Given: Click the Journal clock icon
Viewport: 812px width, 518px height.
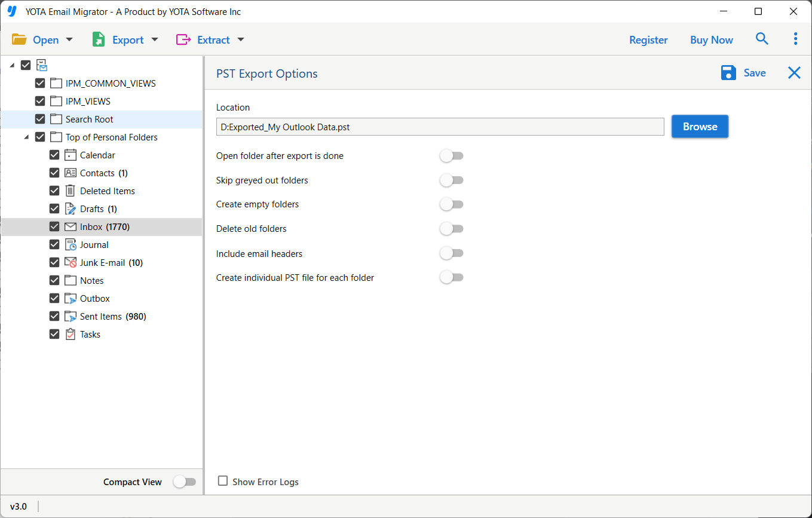Looking at the screenshot, I should pyautogui.click(x=71, y=244).
